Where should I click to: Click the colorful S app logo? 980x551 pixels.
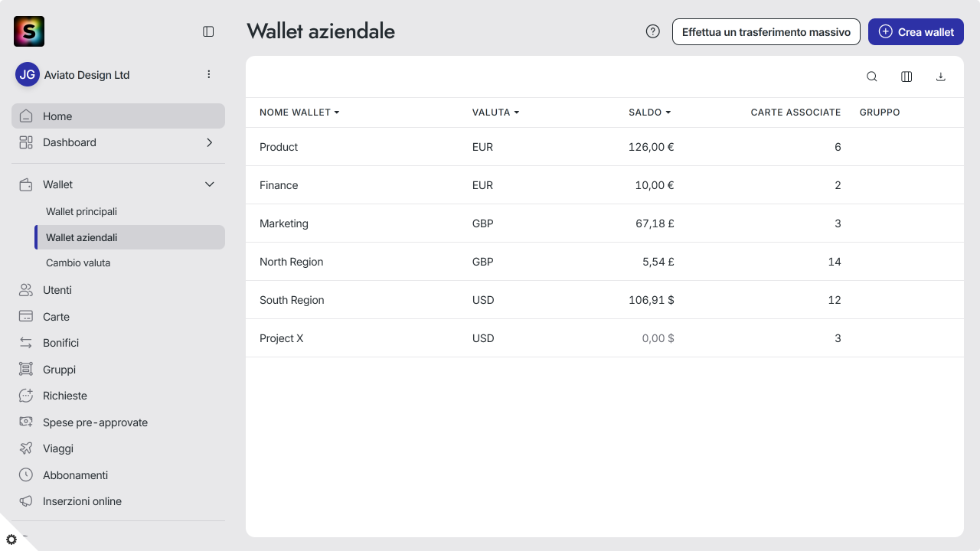point(29,31)
